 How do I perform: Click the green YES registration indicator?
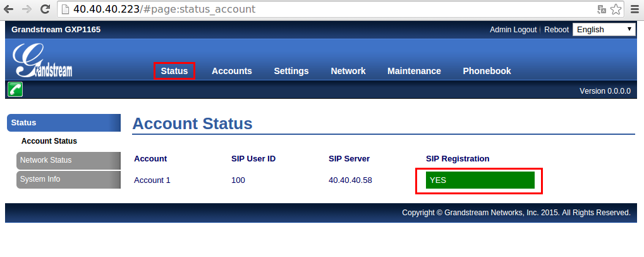(x=480, y=180)
